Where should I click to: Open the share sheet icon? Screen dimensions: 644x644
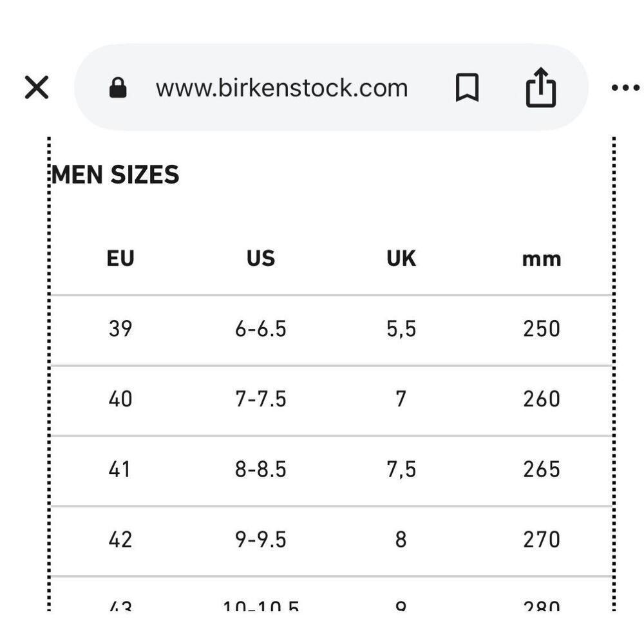pos(541,88)
